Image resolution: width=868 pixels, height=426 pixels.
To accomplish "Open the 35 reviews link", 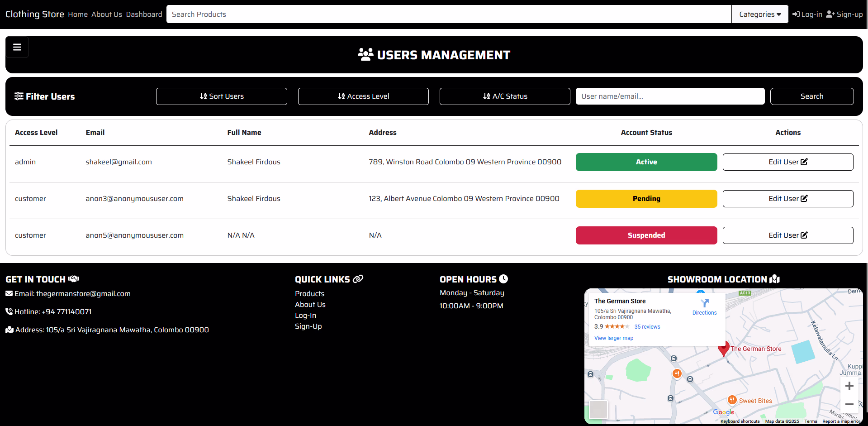I will (647, 327).
